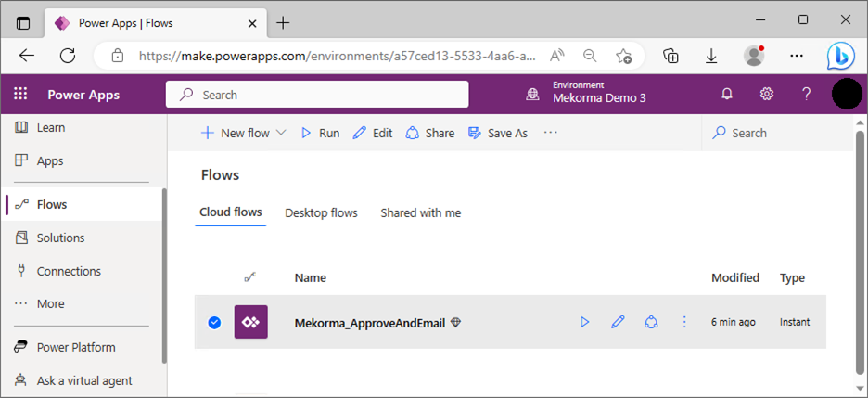868x398 pixels.
Task: Click the row share icon for flow
Action: pos(651,322)
